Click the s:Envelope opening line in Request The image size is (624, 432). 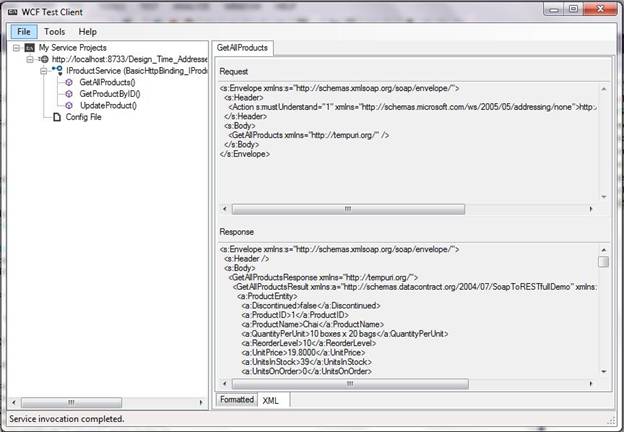coord(339,88)
